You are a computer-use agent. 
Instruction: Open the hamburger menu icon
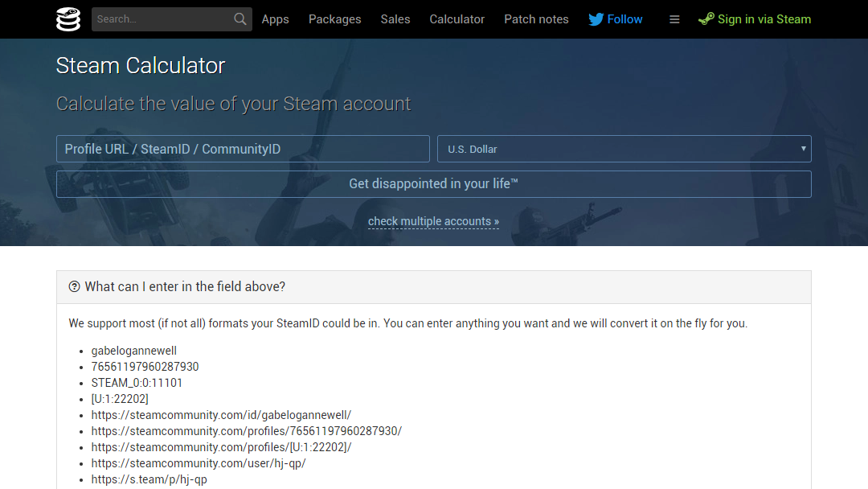[x=674, y=19]
